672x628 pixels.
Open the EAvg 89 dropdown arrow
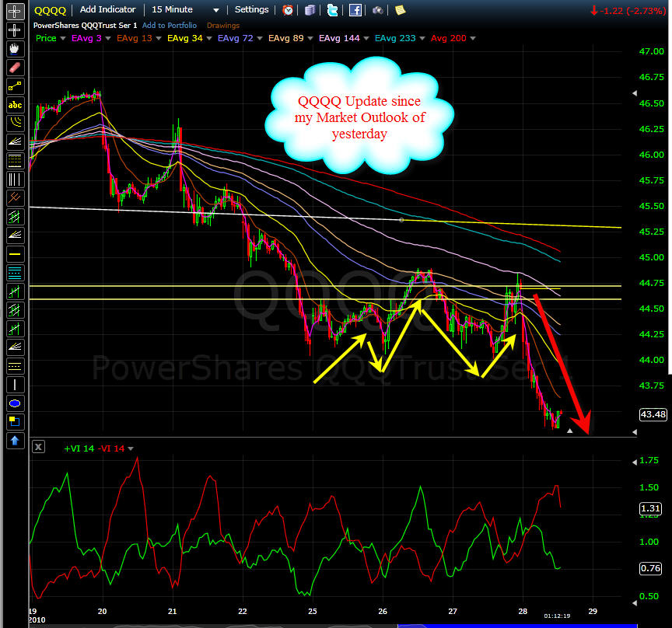310,39
